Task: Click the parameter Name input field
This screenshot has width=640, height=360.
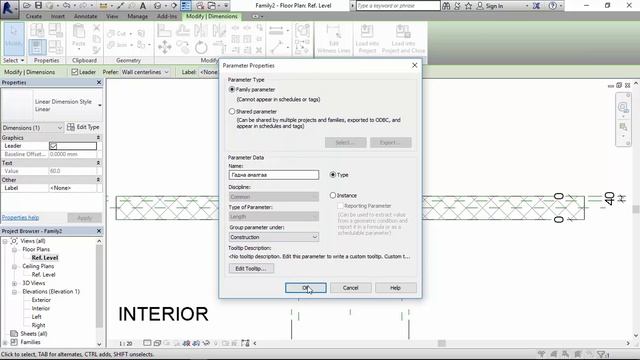Action: [274, 175]
